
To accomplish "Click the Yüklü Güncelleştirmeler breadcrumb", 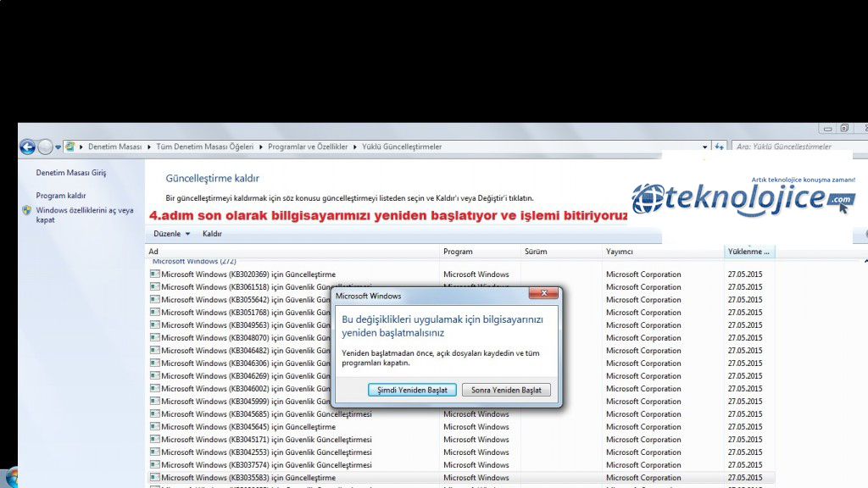I will (x=402, y=147).
